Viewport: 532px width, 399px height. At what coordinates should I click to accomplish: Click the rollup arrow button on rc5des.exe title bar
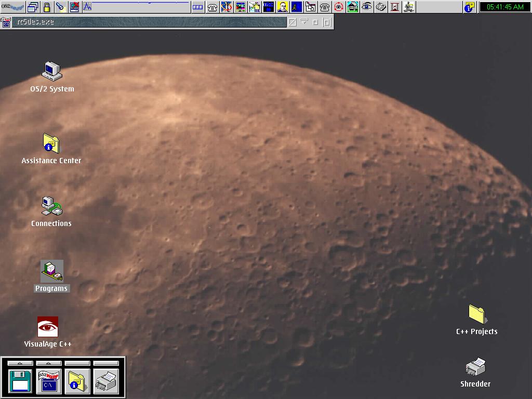(304, 22)
